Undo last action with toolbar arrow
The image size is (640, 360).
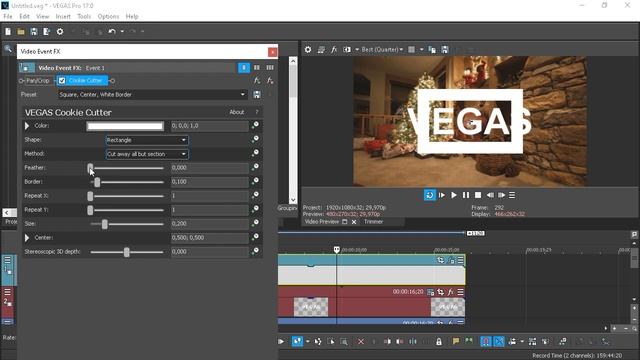pos(112,31)
